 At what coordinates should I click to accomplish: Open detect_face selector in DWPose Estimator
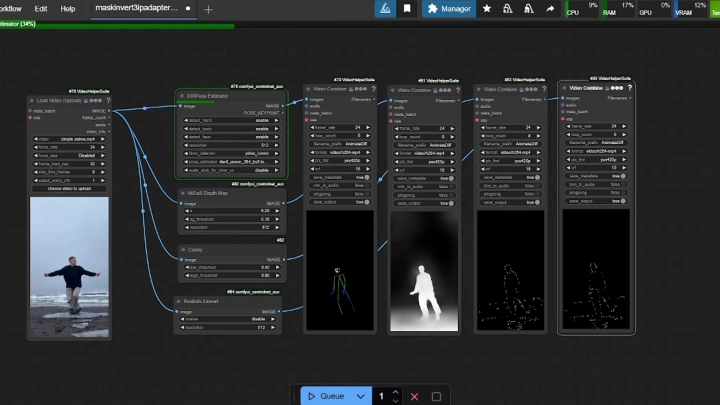[231, 137]
